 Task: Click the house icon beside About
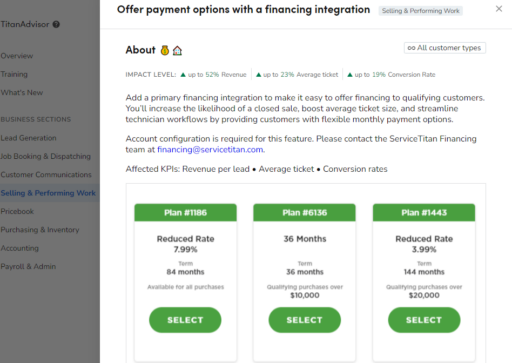[x=177, y=51]
